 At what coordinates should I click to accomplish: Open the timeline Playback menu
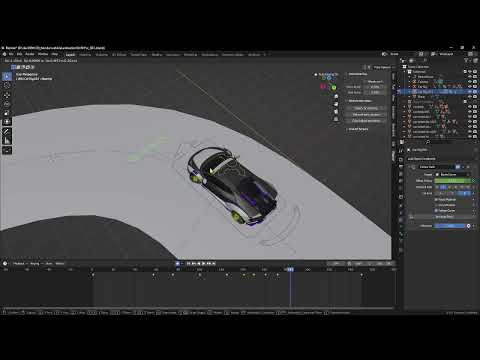point(19,263)
